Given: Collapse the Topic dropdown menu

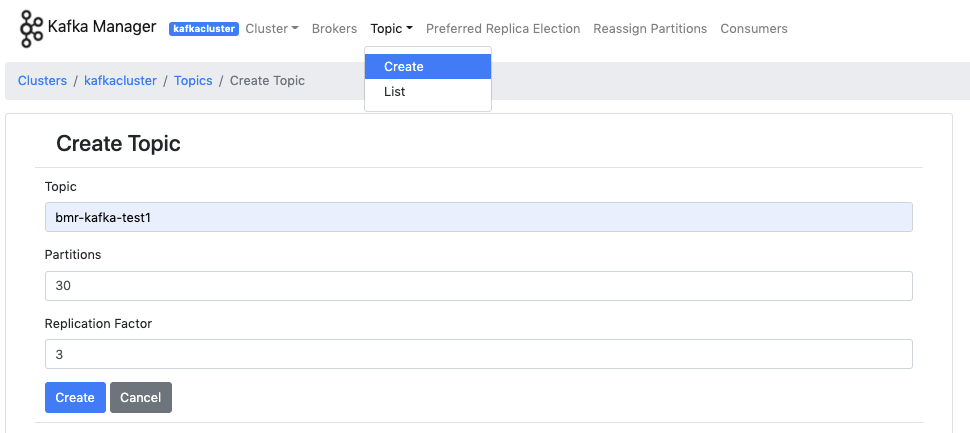Looking at the screenshot, I should click(392, 28).
